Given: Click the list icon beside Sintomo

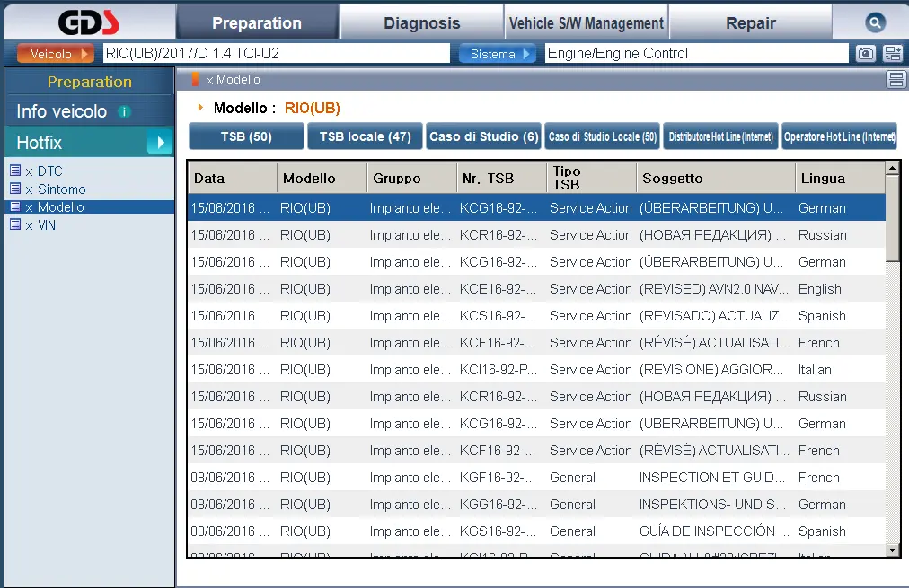Looking at the screenshot, I should pos(15,189).
